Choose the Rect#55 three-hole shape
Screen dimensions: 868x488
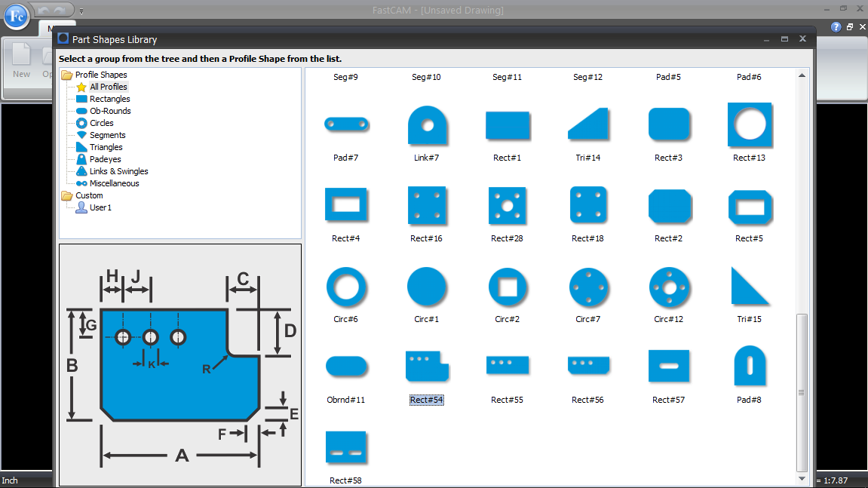coord(508,366)
